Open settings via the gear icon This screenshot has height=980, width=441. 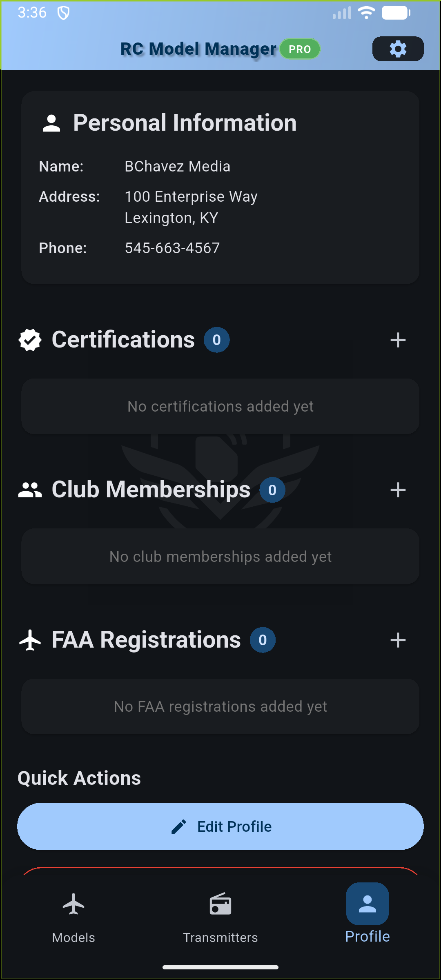pyautogui.click(x=398, y=49)
